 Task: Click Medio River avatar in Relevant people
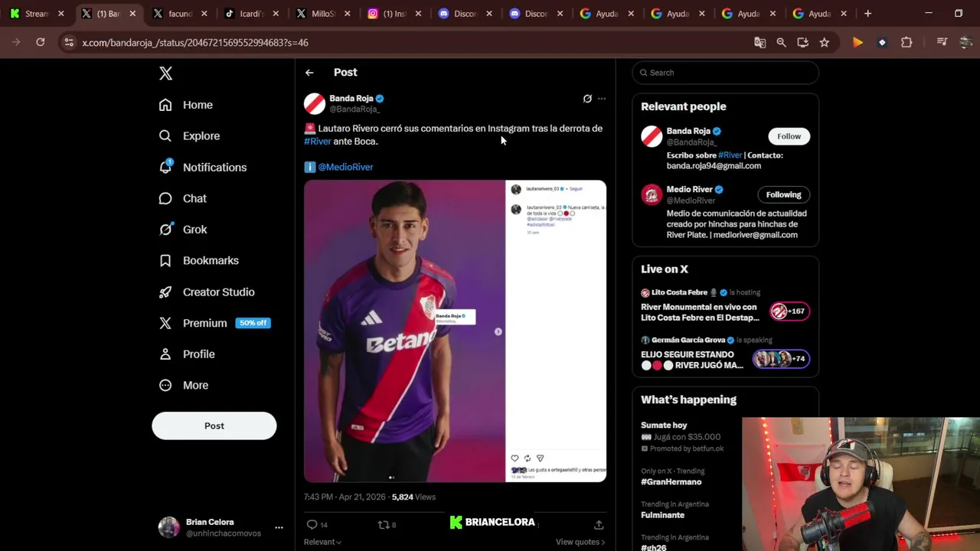tap(652, 194)
